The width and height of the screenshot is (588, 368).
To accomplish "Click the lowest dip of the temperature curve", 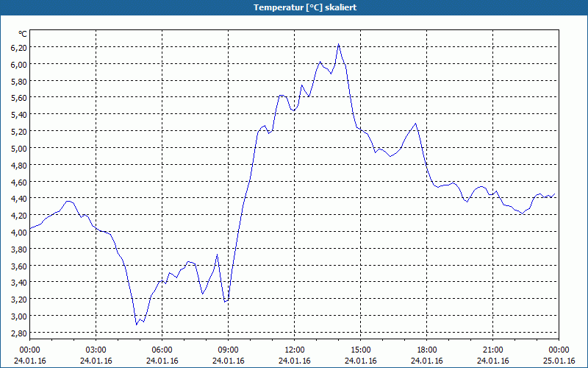I will [x=137, y=324].
